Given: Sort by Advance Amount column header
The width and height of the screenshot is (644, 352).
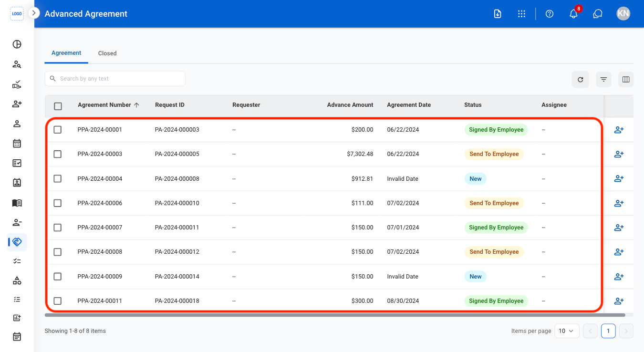Looking at the screenshot, I should [x=350, y=105].
